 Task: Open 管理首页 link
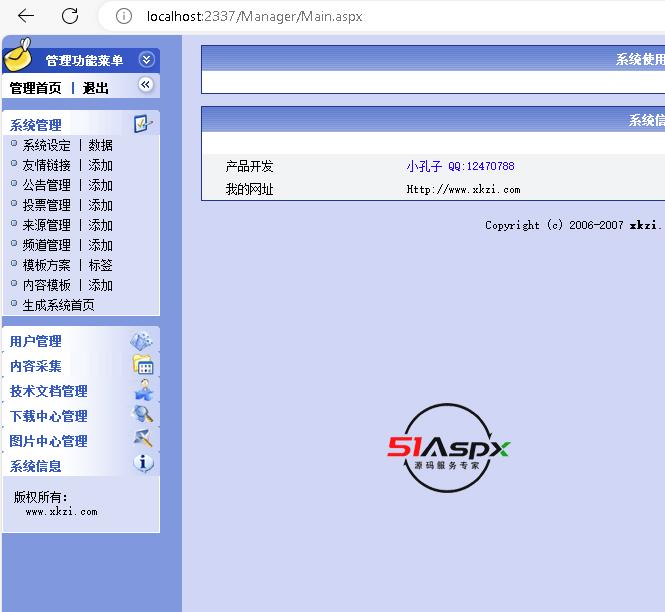point(36,88)
